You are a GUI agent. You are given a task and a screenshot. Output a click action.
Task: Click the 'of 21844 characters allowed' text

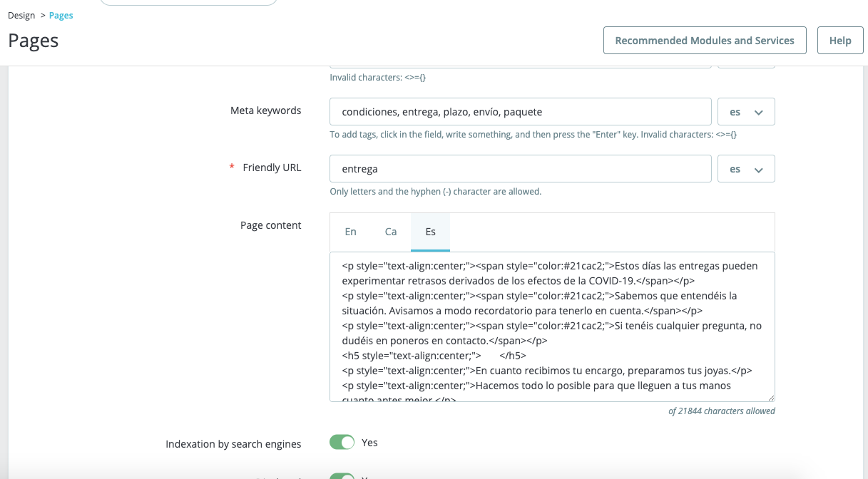point(722,411)
